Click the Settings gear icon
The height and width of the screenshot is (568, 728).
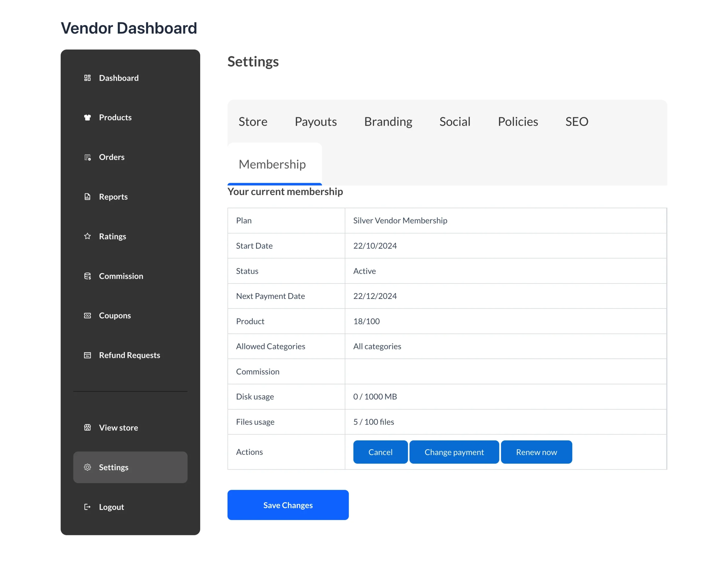[x=87, y=467]
